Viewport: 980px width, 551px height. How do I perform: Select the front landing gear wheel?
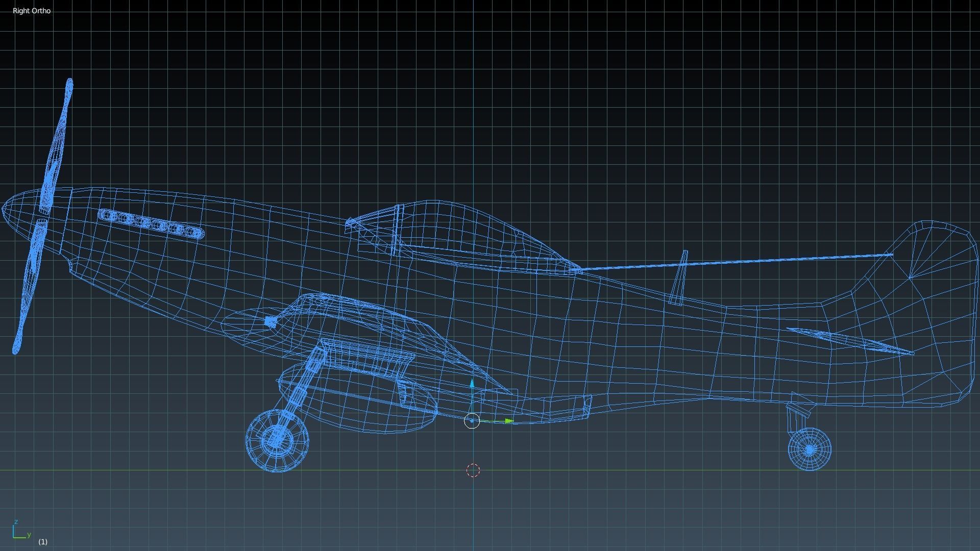pyautogui.click(x=278, y=440)
